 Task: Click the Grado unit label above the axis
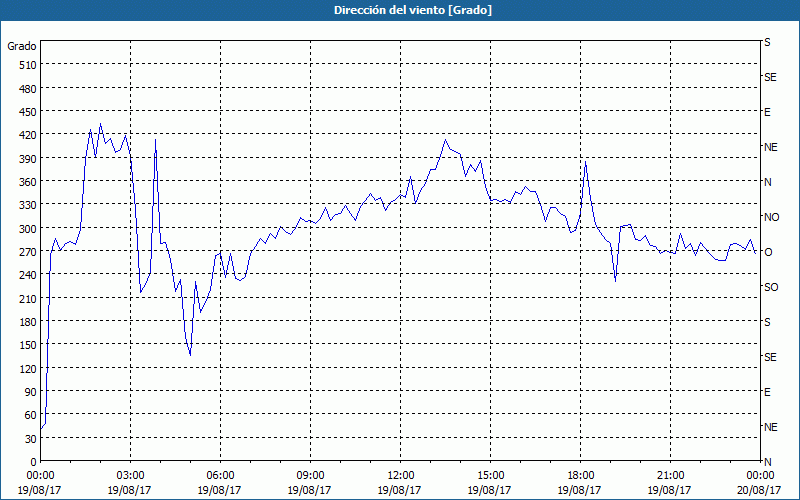[x=22, y=46]
